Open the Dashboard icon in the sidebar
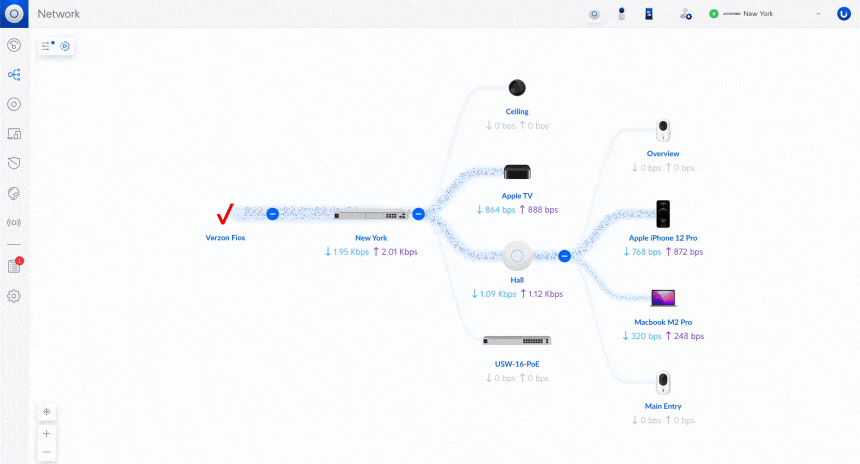 point(14,45)
